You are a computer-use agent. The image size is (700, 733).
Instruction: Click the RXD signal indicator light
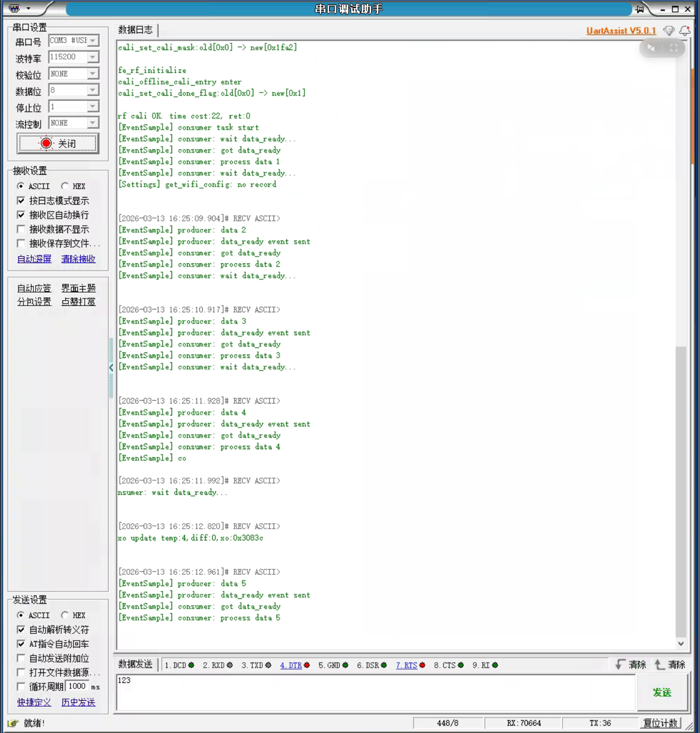(x=230, y=665)
